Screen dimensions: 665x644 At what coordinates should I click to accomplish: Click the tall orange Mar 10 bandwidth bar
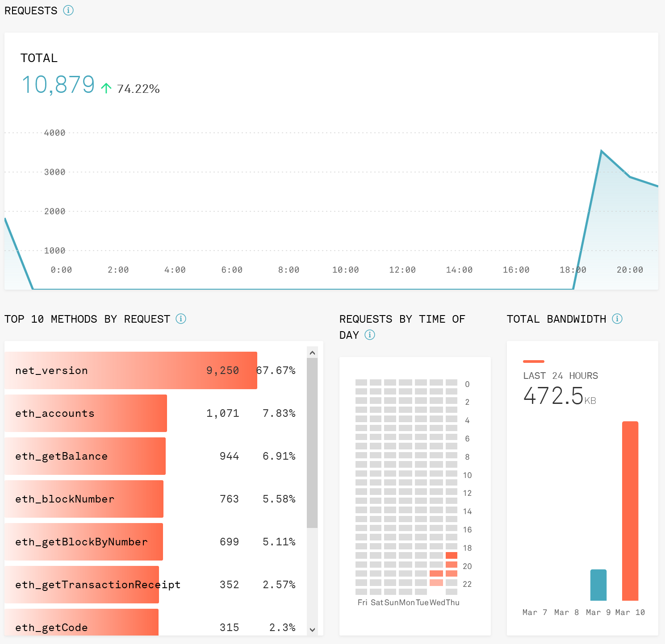[630, 509]
